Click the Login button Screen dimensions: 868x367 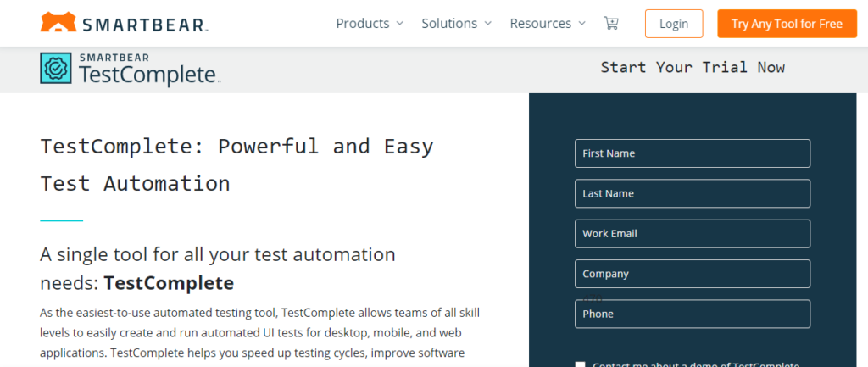674,24
